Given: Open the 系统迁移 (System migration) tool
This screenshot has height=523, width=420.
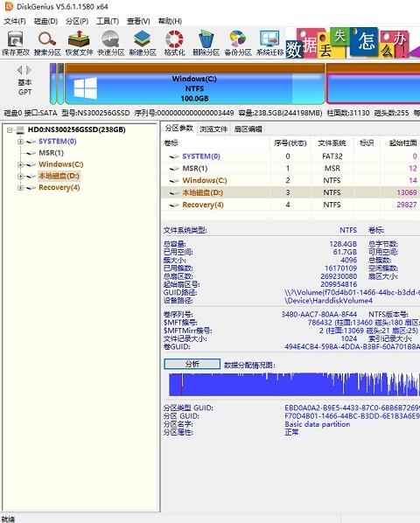Looking at the screenshot, I should [x=269, y=43].
